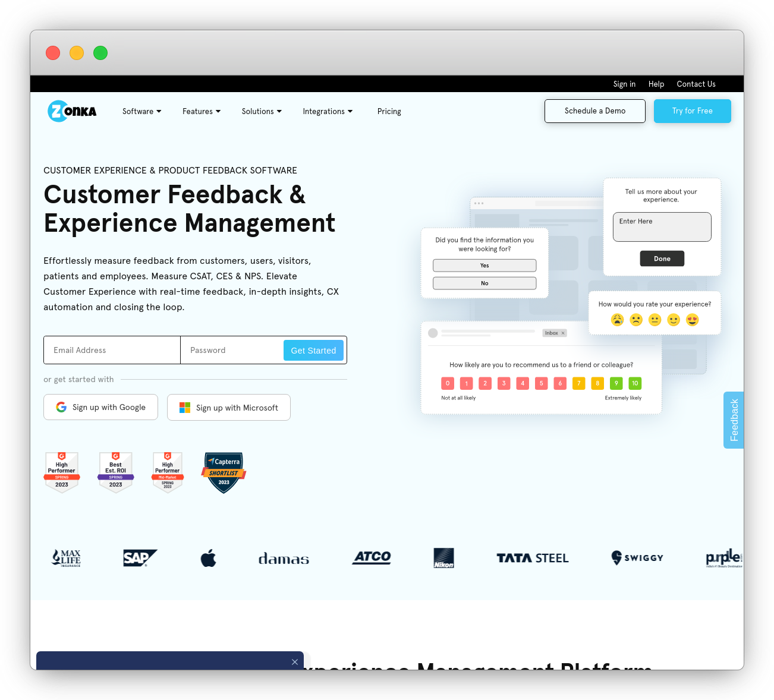Choose the smiling face emoji rating
The height and width of the screenshot is (700, 774).
(x=674, y=320)
